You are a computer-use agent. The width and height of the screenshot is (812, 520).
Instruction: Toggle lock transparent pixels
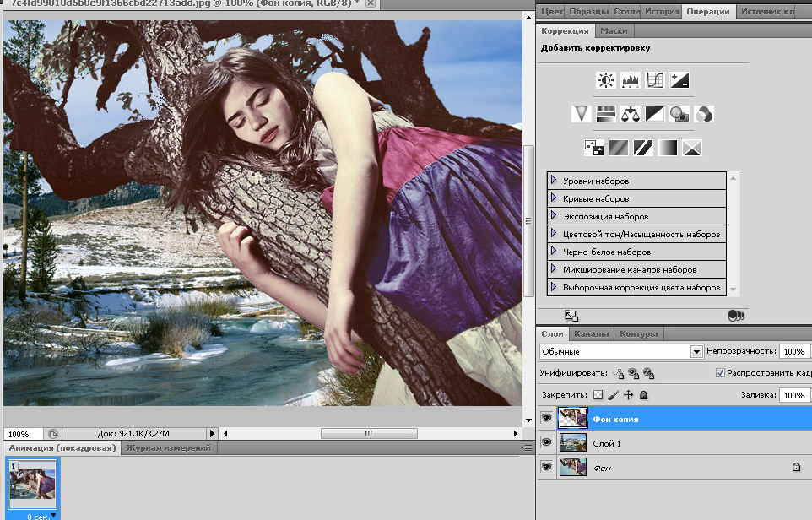[x=598, y=395]
